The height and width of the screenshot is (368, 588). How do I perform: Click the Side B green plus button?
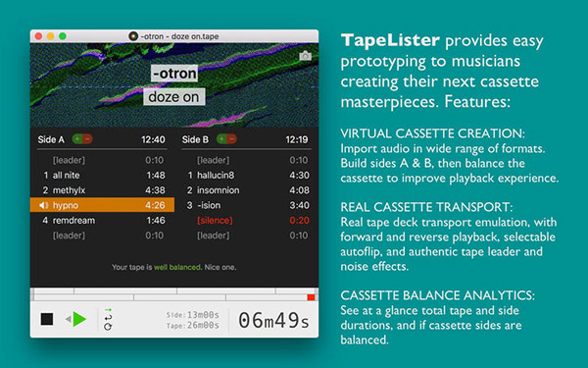tap(221, 139)
